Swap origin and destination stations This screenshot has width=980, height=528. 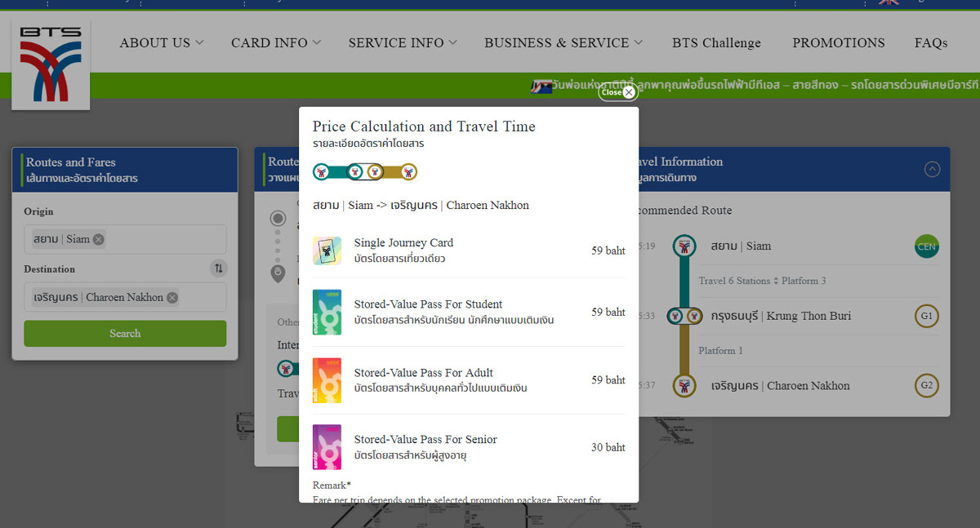[218, 268]
